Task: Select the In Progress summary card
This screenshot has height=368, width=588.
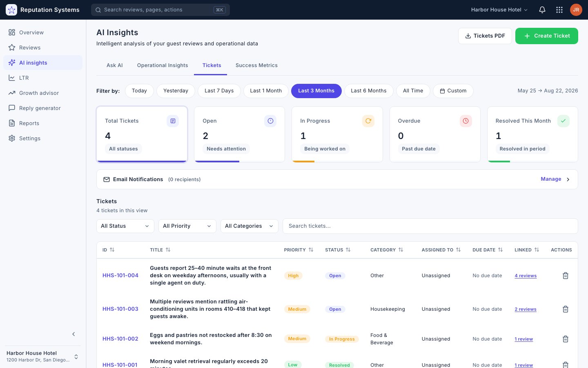Action: click(337, 135)
